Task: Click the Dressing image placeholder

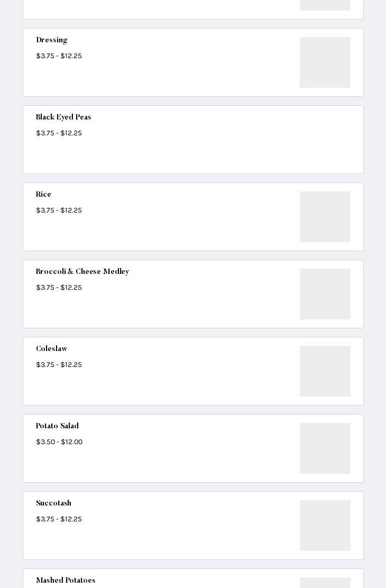Action: pyautogui.click(x=325, y=62)
